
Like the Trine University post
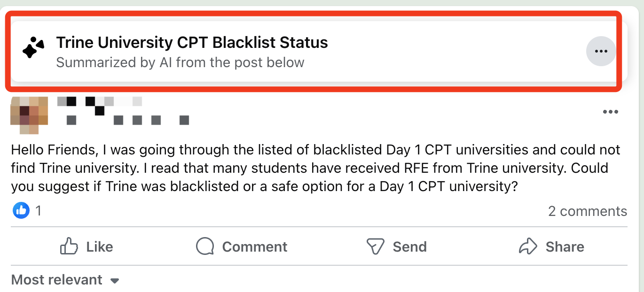(86, 246)
